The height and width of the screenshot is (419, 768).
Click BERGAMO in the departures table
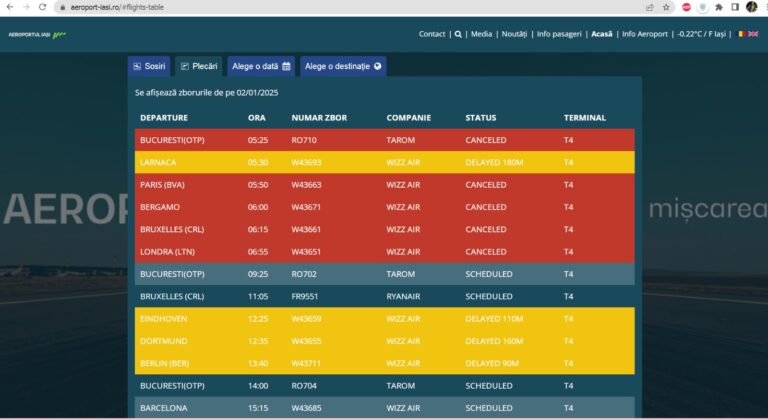160,207
